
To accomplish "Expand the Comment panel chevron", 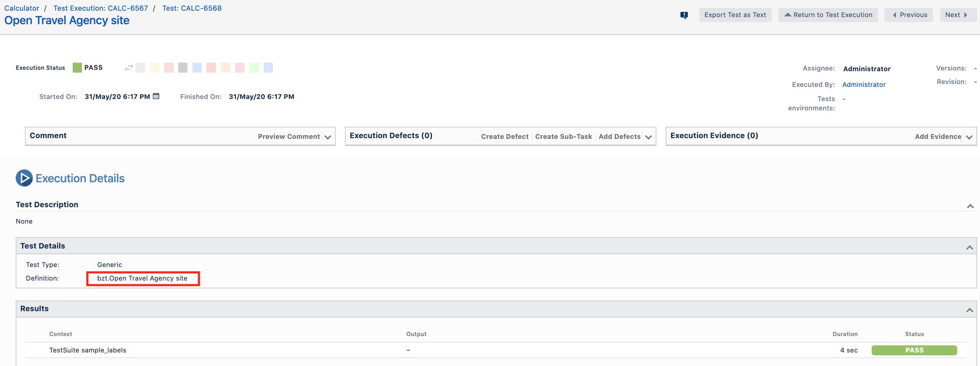I will click(x=327, y=137).
